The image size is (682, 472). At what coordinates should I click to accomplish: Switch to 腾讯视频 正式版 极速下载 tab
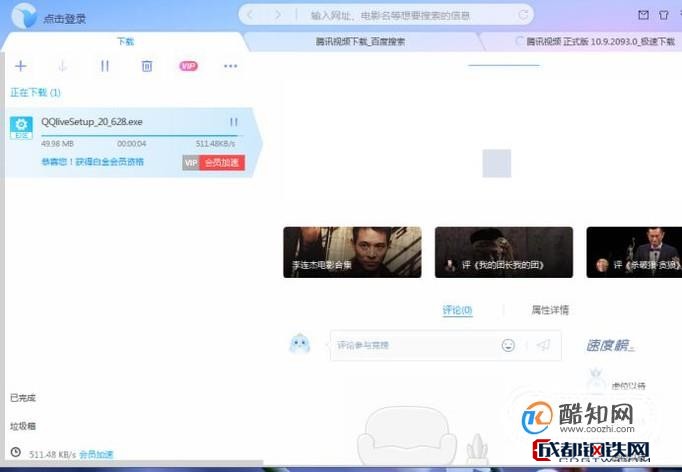[x=600, y=42]
